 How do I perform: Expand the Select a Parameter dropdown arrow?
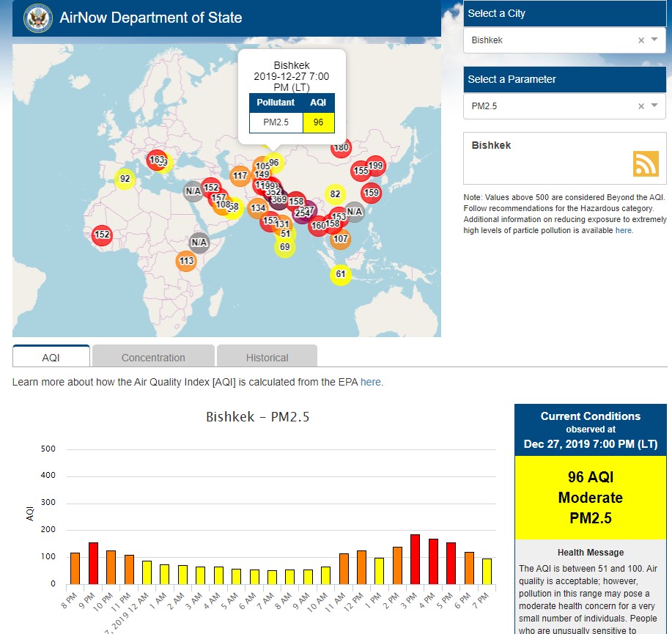pos(654,106)
